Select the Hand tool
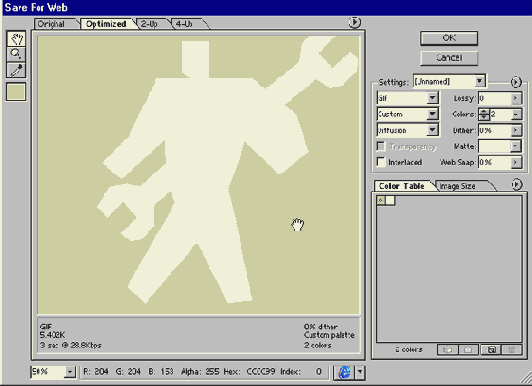Image resolution: width=532 pixels, height=386 pixels. [16, 38]
